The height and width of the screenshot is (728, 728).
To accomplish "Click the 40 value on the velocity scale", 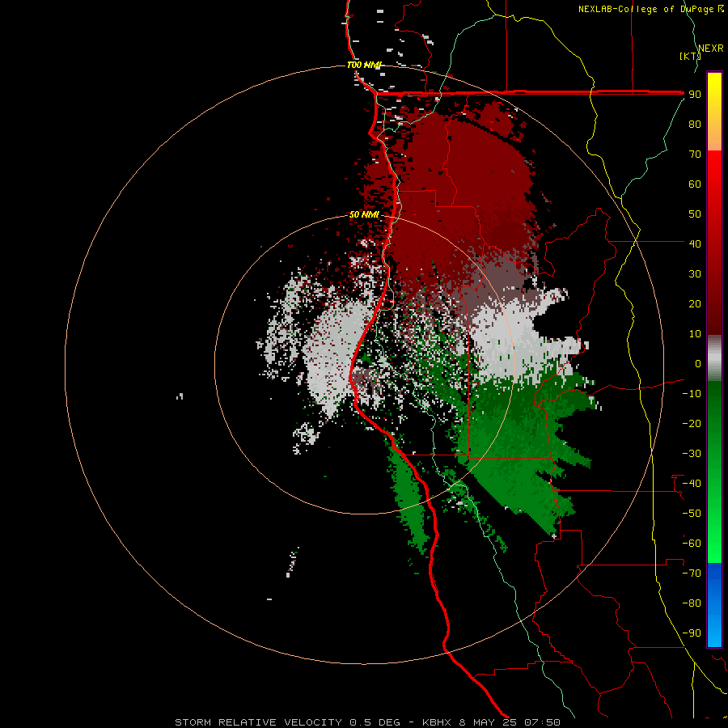I will click(x=695, y=244).
